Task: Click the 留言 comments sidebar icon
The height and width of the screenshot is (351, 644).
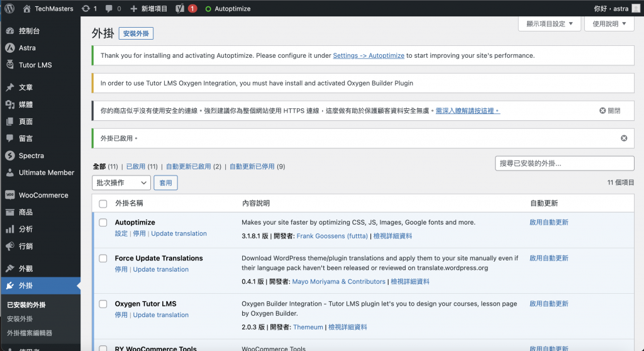Action: click(10, 138)
